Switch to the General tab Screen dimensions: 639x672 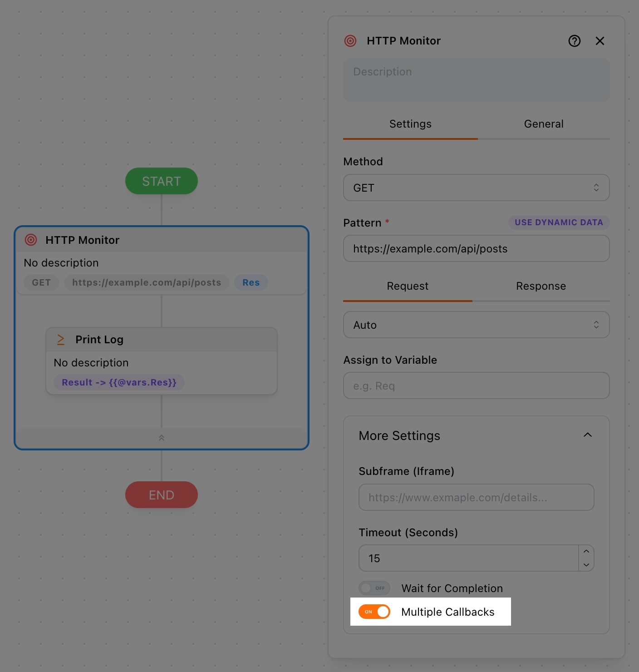[x=543, y=124]
